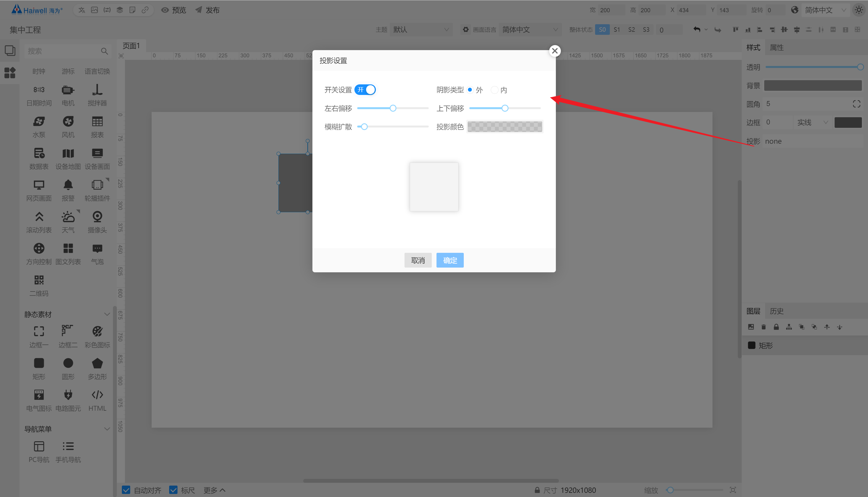
Task: Uncheck the 标尺 ruler checkbox
Action: (x=173, y=490)
